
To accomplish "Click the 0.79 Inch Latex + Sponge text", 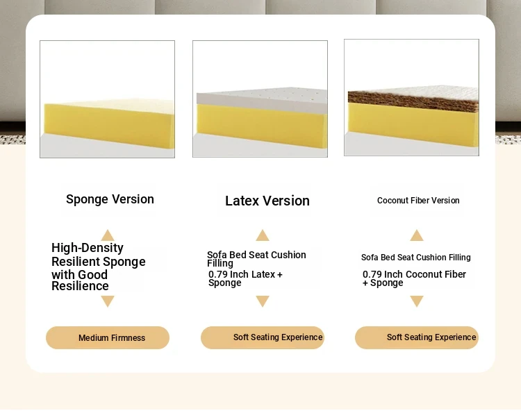I will click(x=245, y=278).
